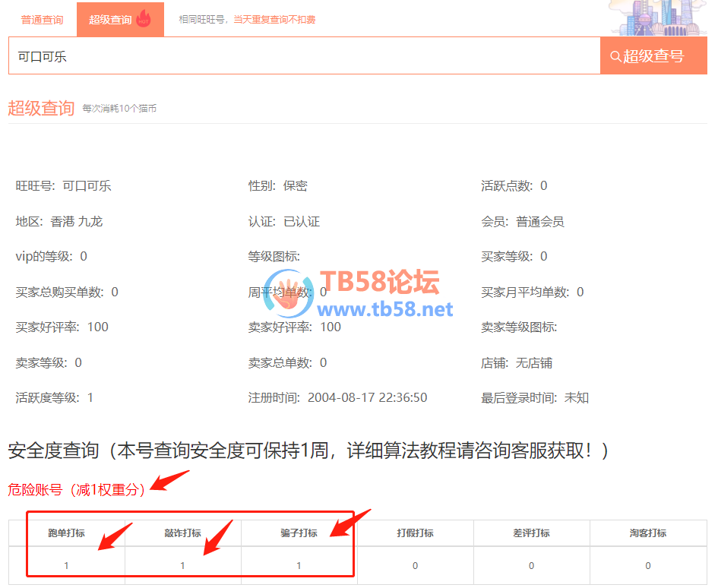Click the 骗子打标 column header
Image resolution: width=718 pixels, height=588 pixels.
pos(299,533)
